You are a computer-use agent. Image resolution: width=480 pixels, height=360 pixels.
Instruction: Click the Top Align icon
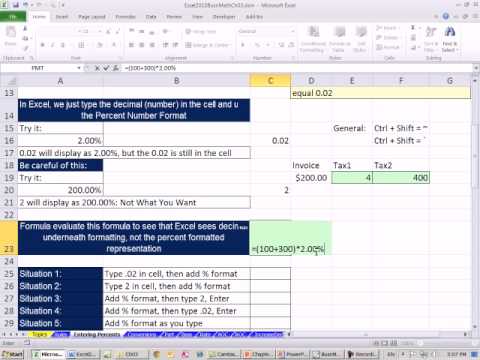pos(131,32)
